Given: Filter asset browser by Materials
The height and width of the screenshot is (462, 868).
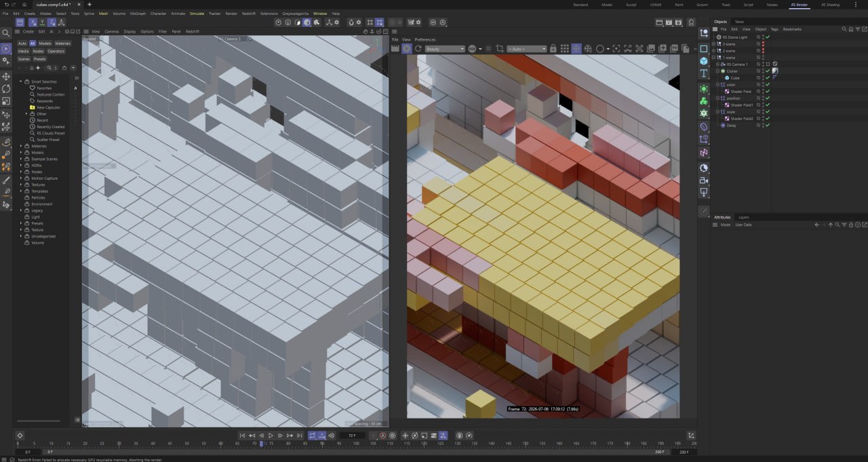Looking at the screenshot, I should pyautogui.click(x=62, y=43).
